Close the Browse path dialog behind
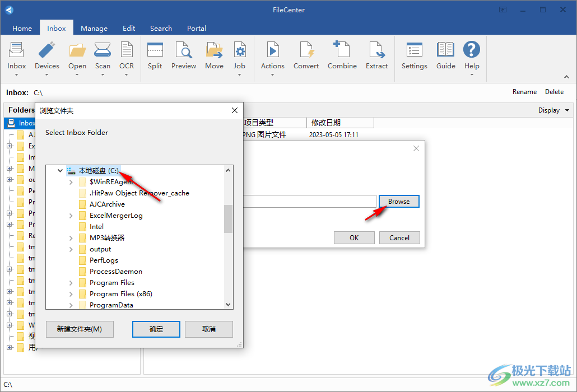 point(416,148)
